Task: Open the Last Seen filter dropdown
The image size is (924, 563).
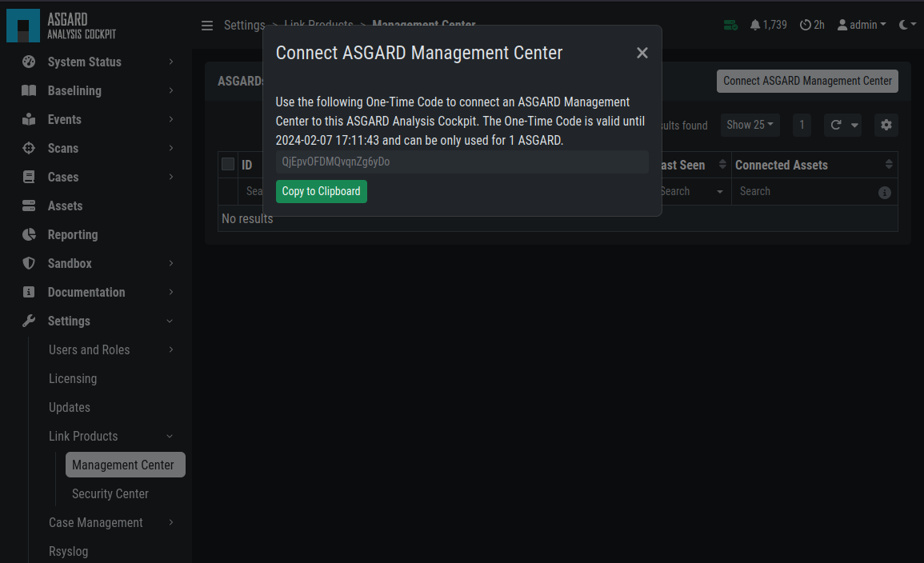Action: [x=719, y=192]
